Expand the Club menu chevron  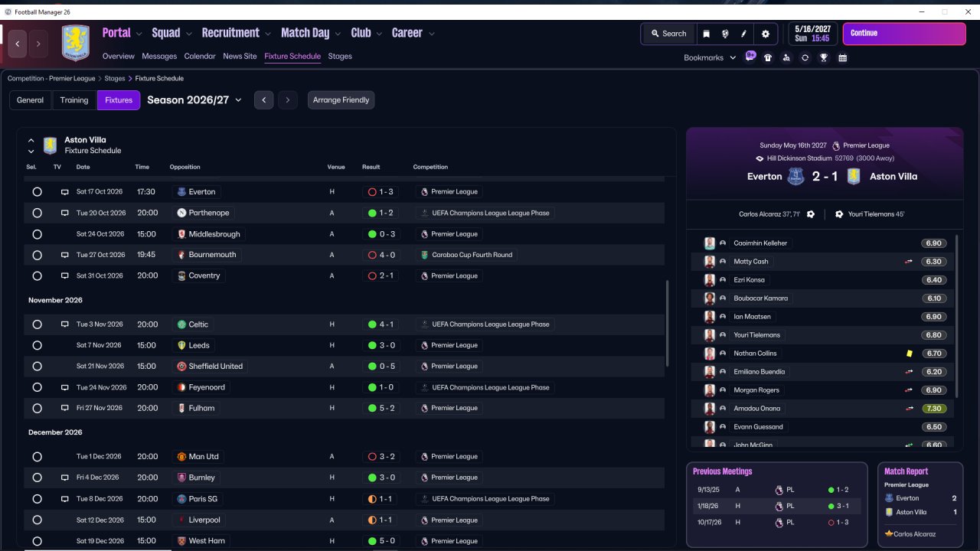pos(379,34)
